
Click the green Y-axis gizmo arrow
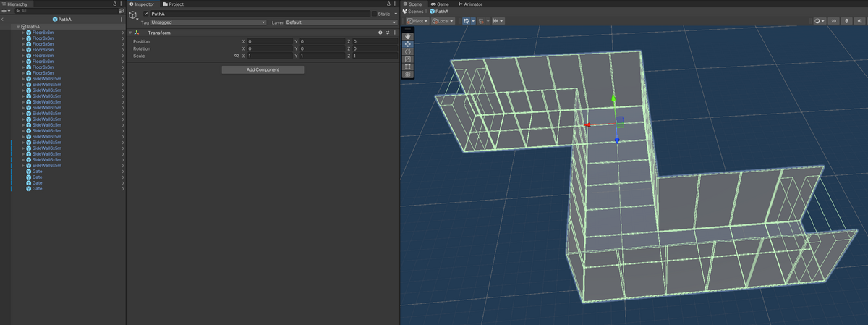tap(614, 98)
